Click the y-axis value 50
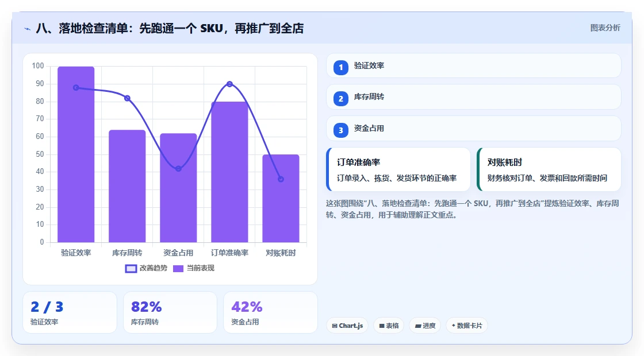Image resolution: width=644 pixels, height=356 pixels. click(x=40, y=154)
